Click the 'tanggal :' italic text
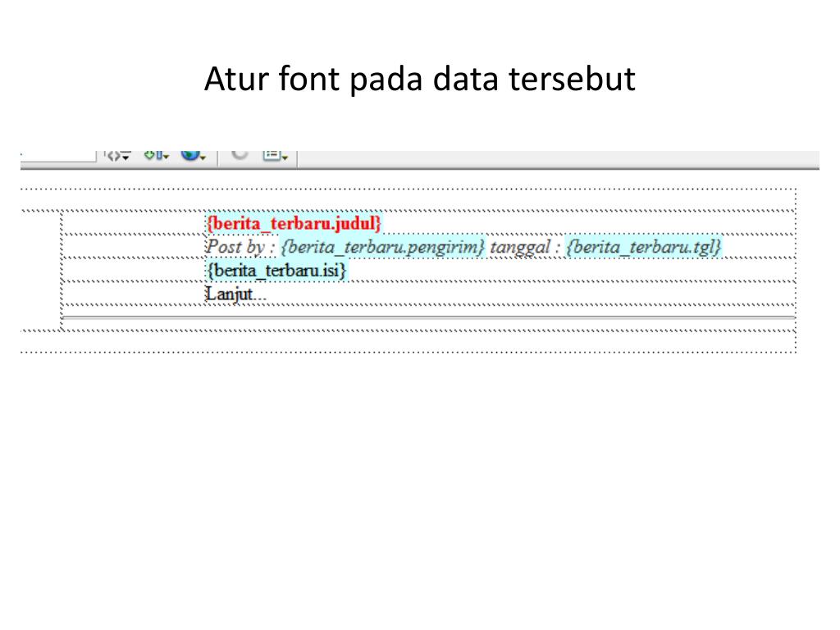Screen dimensions: 840x630 (x=525, y=247)
